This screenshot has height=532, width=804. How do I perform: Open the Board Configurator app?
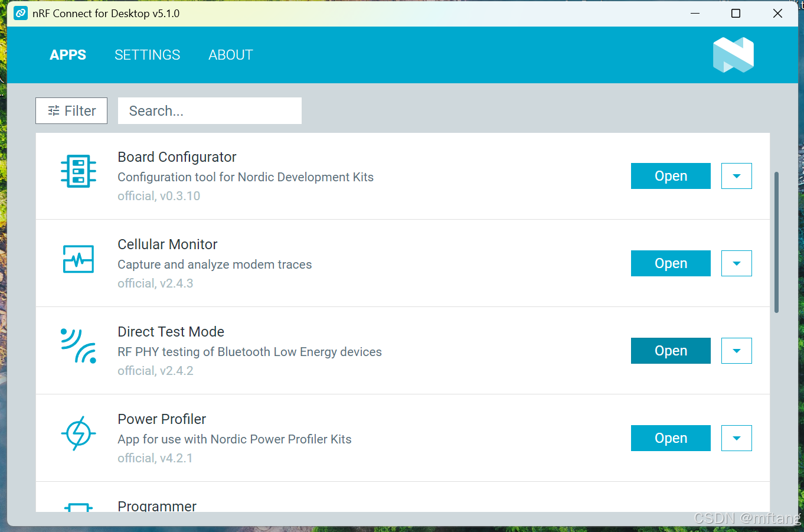pyautogui.click(x=671, y=176)
